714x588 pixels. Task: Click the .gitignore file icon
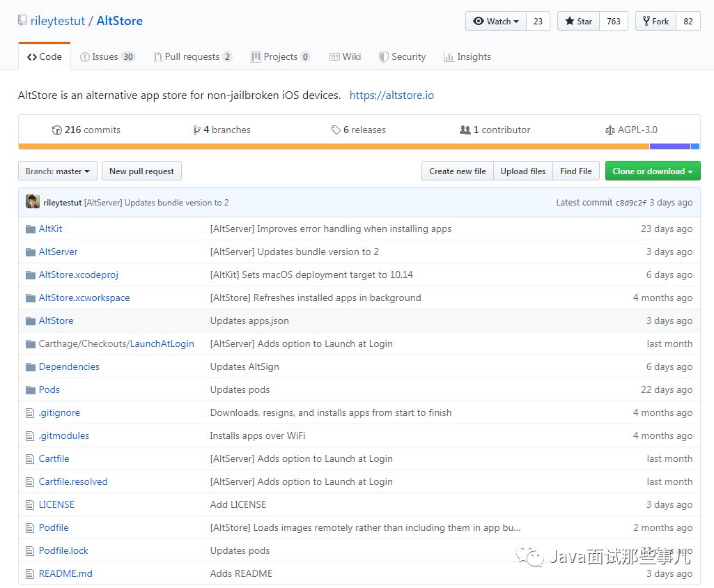coord(30,413)
